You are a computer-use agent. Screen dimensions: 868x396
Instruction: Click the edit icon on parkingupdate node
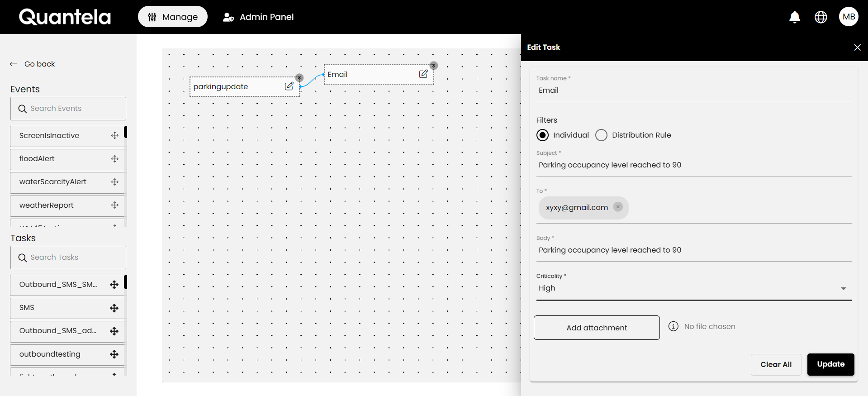coord(289,86)
